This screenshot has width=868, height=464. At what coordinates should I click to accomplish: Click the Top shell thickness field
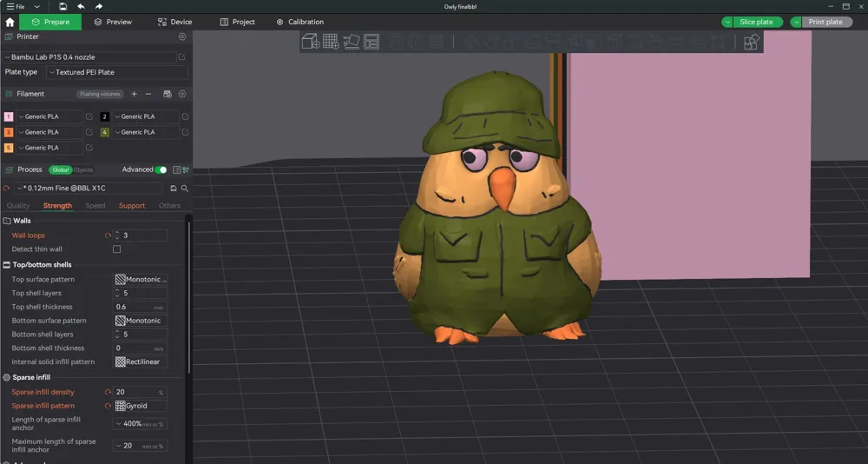141,307
